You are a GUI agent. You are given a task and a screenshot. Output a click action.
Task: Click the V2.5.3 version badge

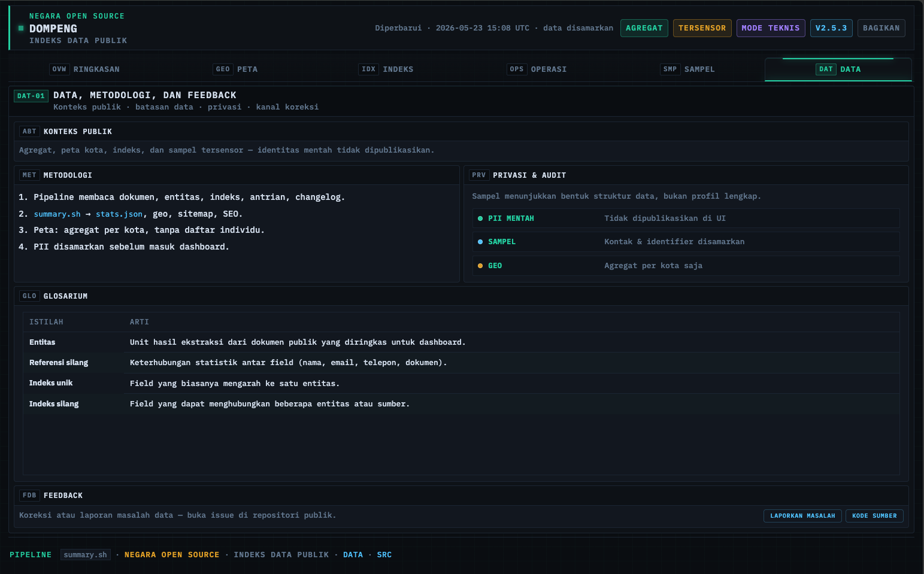click(x=831, y=28)
